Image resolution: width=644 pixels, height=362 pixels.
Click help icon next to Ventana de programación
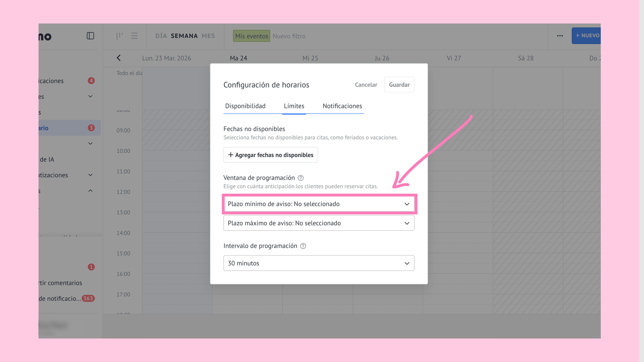(301, 178)
